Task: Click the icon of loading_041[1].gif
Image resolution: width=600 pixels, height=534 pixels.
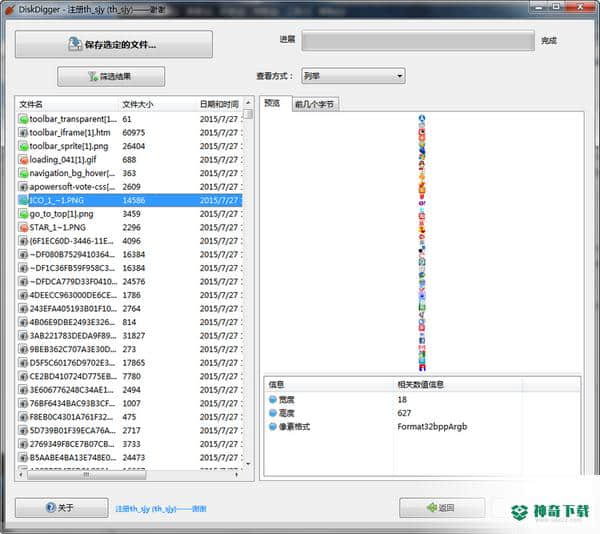Action: coord(23,160)
